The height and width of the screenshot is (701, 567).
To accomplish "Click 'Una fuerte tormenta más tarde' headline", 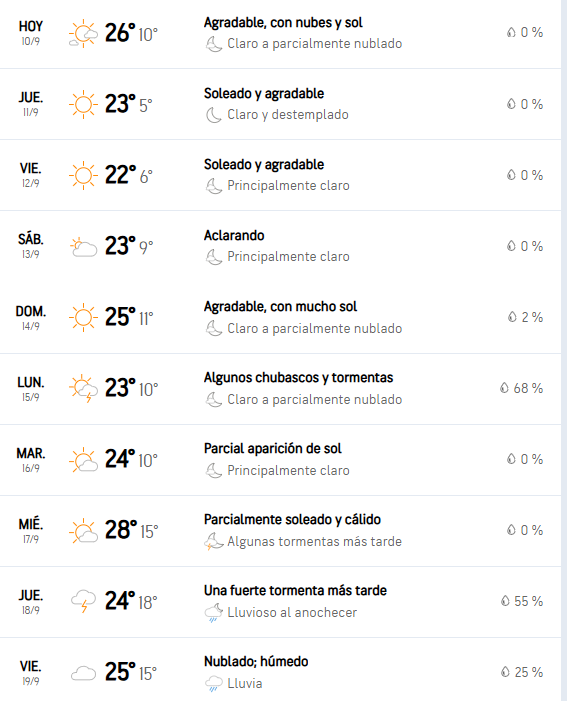I will [x=295, y=591].
